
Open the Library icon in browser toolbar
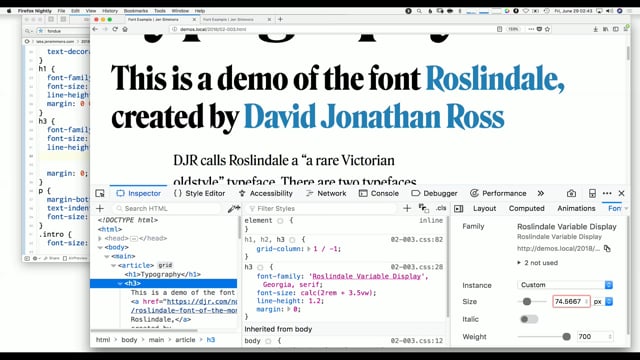pyautogui.click(x=606, y=29)
